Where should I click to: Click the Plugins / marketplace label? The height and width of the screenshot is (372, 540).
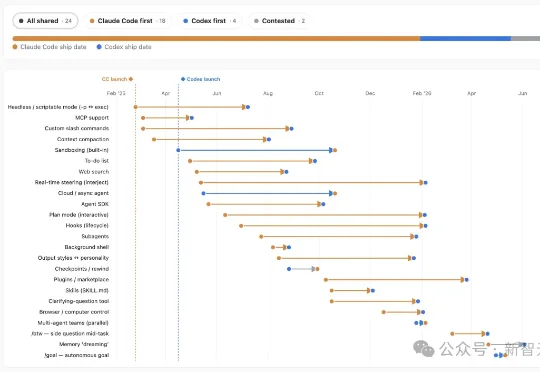81,279
